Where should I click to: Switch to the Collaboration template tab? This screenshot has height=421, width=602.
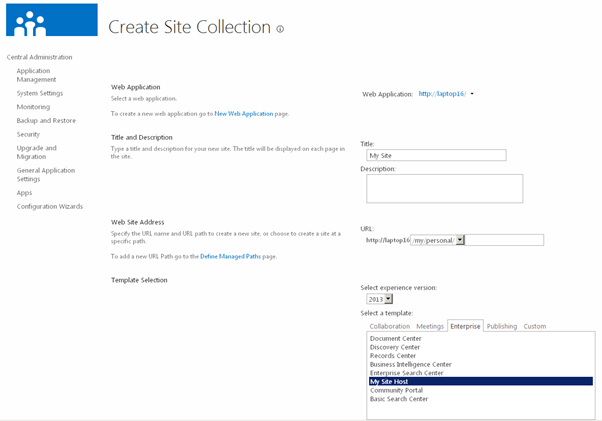click(x=390, y=326)
